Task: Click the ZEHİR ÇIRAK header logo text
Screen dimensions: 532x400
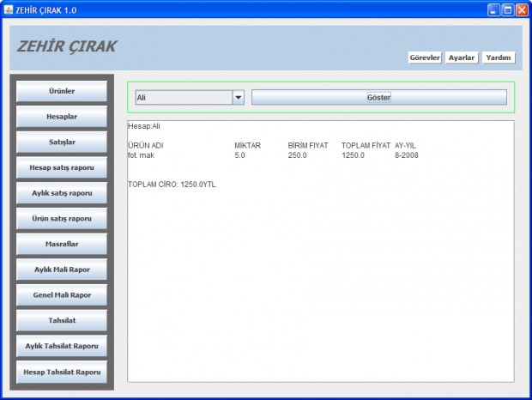Action: pyautogui.click(x=67, y=46)
